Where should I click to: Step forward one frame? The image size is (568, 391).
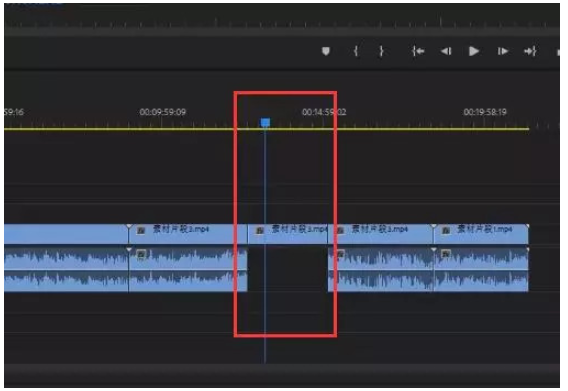(502, 51)
